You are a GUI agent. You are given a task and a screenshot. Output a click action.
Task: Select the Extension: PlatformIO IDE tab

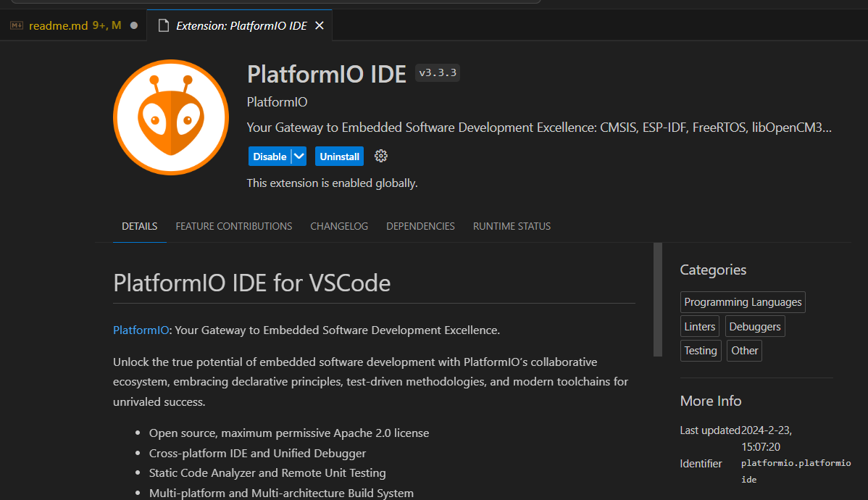pyautogui.click(x=241, y=25)
